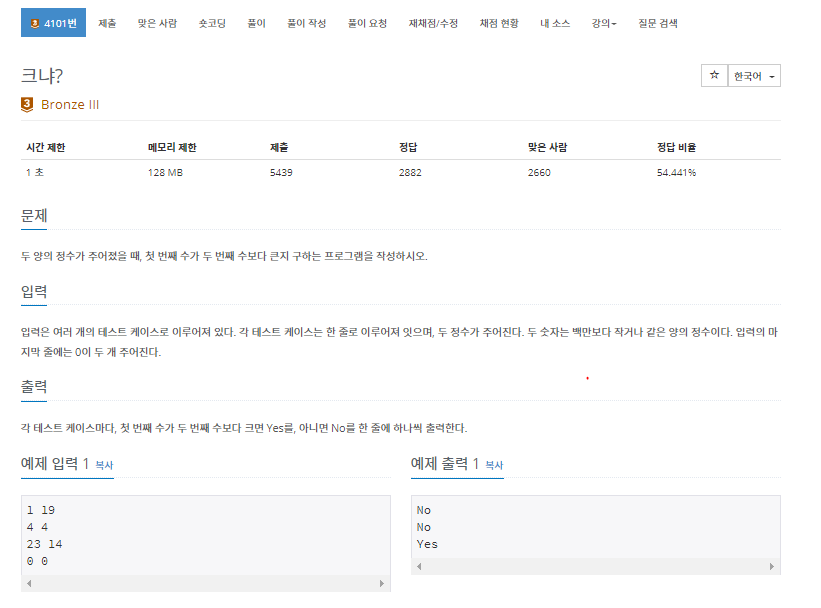Image resolution: width=821 pixels, height=608 pixels.
Task: Open the 풀이 요청 tab
Action: coord(368,23)
